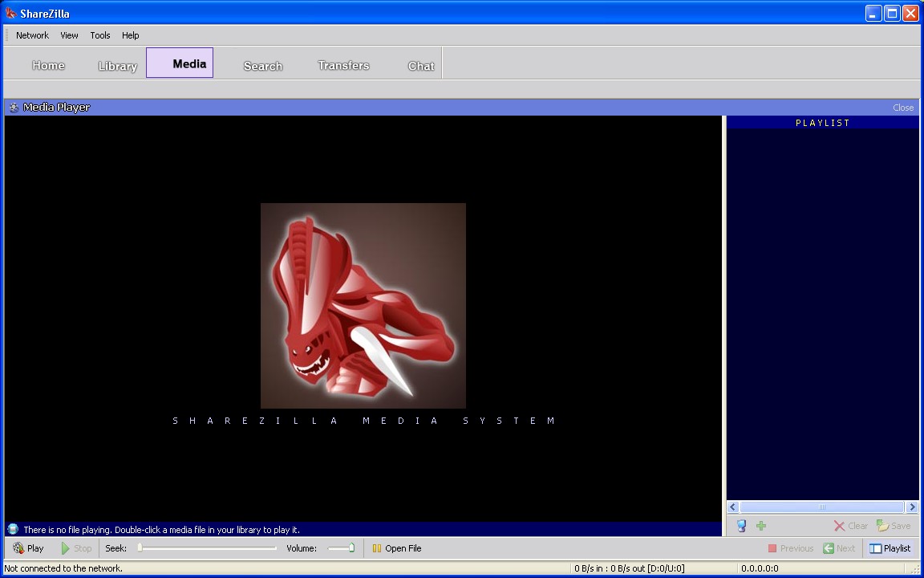Click the blue computer icon under the playlist
This screenshot has height=578, width=924.
tap(741, 526)
